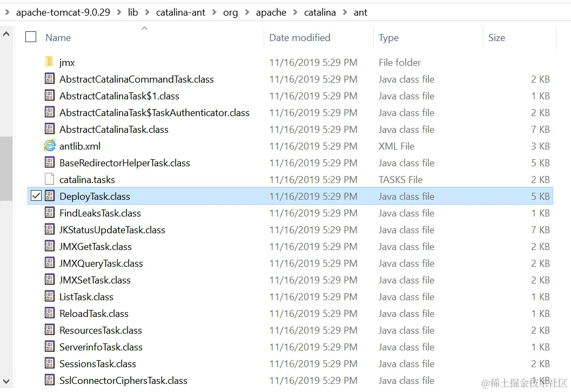Select SessionsTask.class file name
Image resolution: width=571 pixels, height=392 pixels.
click(98, 364)
